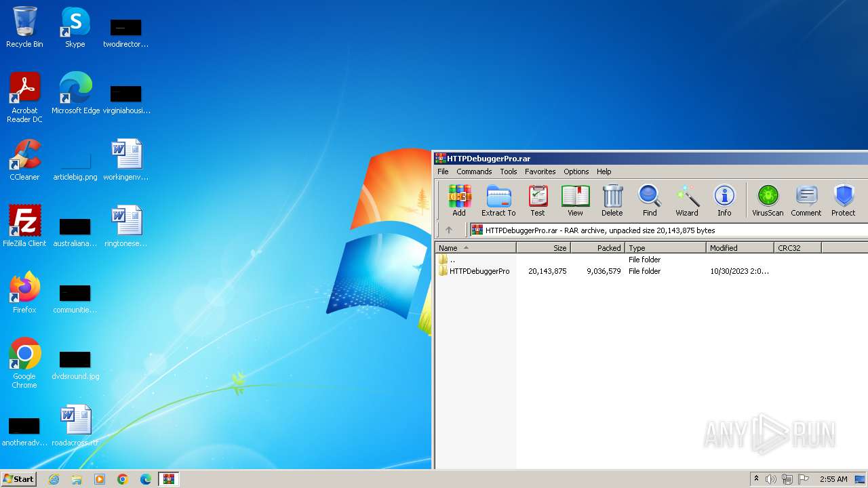Click the Add toolbar icon in WinRAR

(459, 201)
